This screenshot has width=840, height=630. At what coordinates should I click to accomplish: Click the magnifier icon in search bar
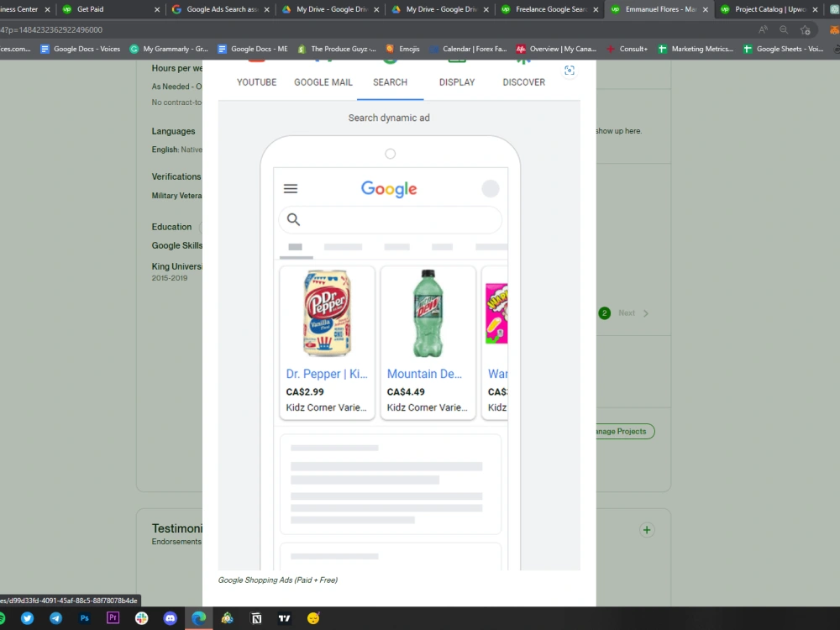tap(293, 219)
